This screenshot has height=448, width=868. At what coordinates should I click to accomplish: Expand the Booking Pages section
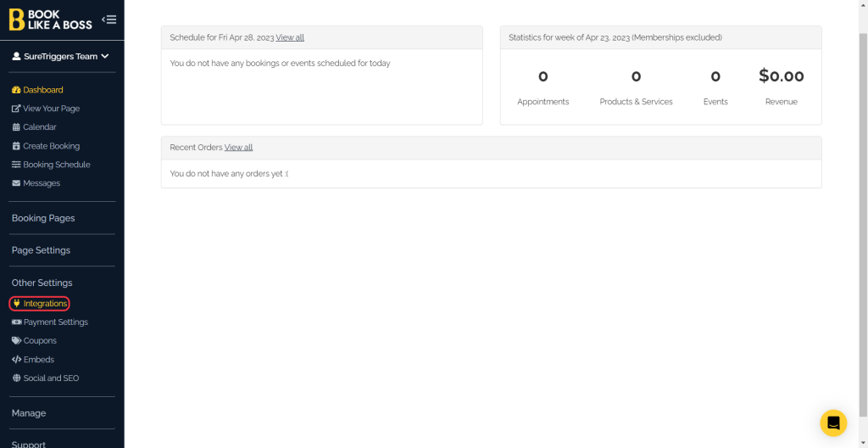[43, 218]
